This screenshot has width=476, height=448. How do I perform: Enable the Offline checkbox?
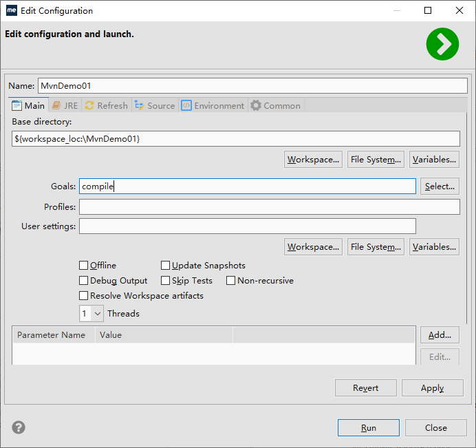coord(84,266)
